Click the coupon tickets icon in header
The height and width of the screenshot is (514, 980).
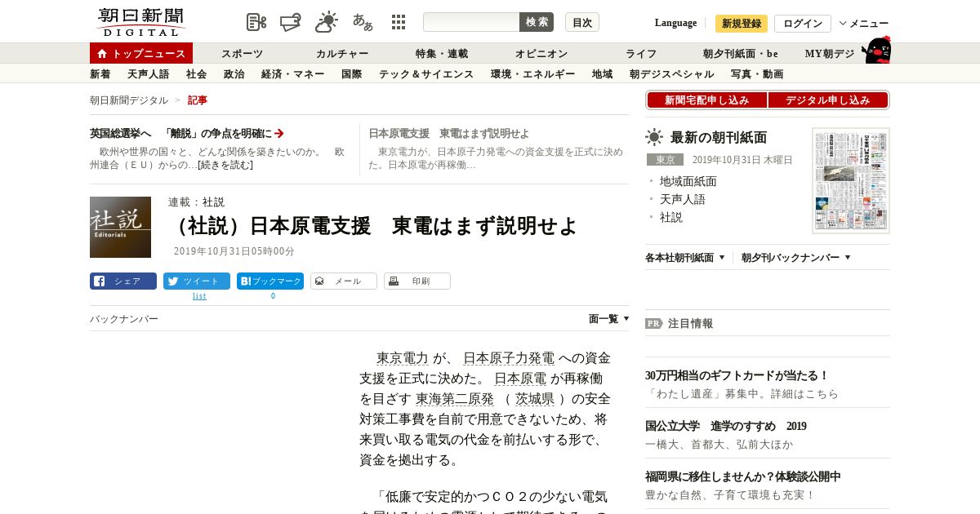click(291, 22)
